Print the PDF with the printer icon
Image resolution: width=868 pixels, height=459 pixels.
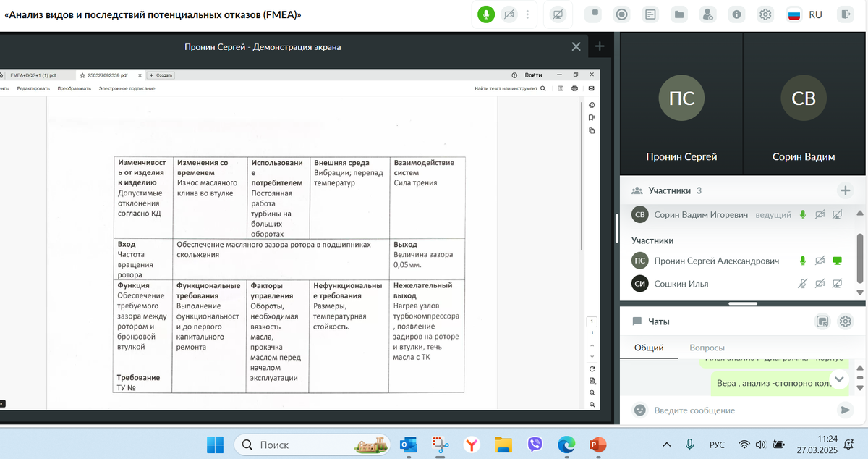click(x=574, y=88)
